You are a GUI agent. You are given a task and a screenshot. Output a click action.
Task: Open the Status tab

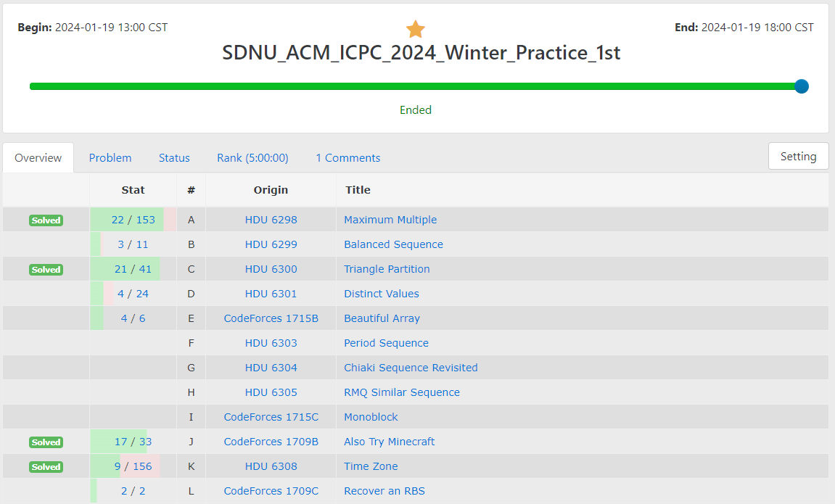coord(174,157)
